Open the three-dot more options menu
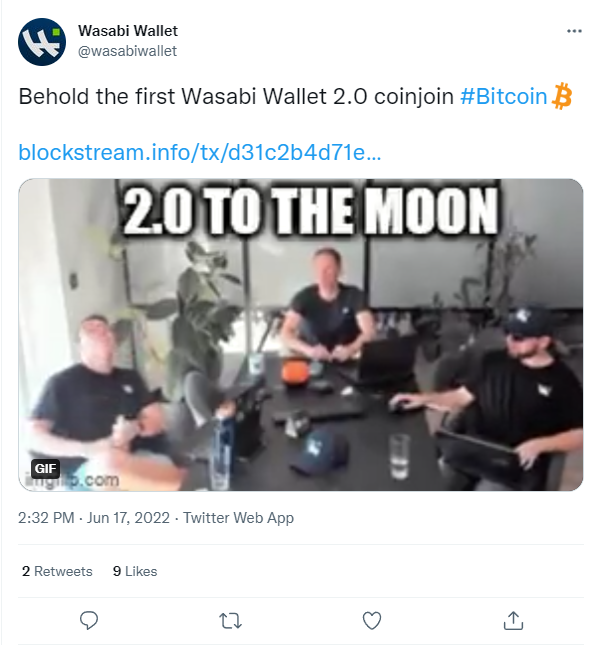 pyautogui.click(x=574, y=31)
